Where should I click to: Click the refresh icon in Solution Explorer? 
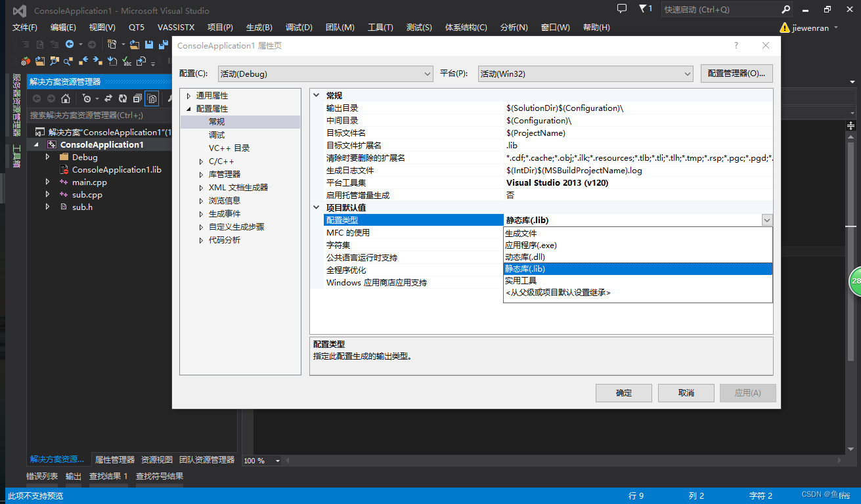[x=123, y=98]
